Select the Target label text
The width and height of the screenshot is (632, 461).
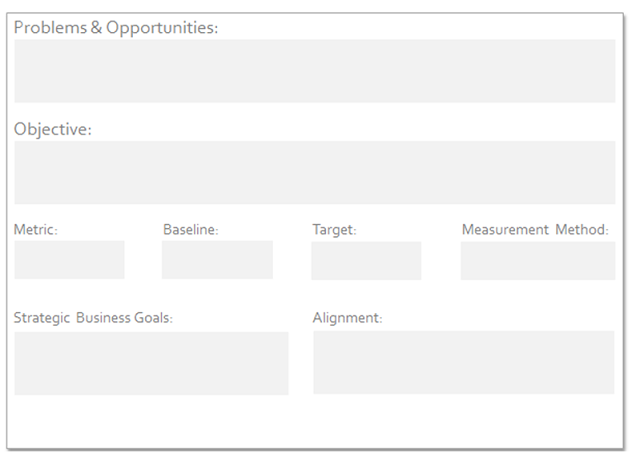click(x=335, y=230)
